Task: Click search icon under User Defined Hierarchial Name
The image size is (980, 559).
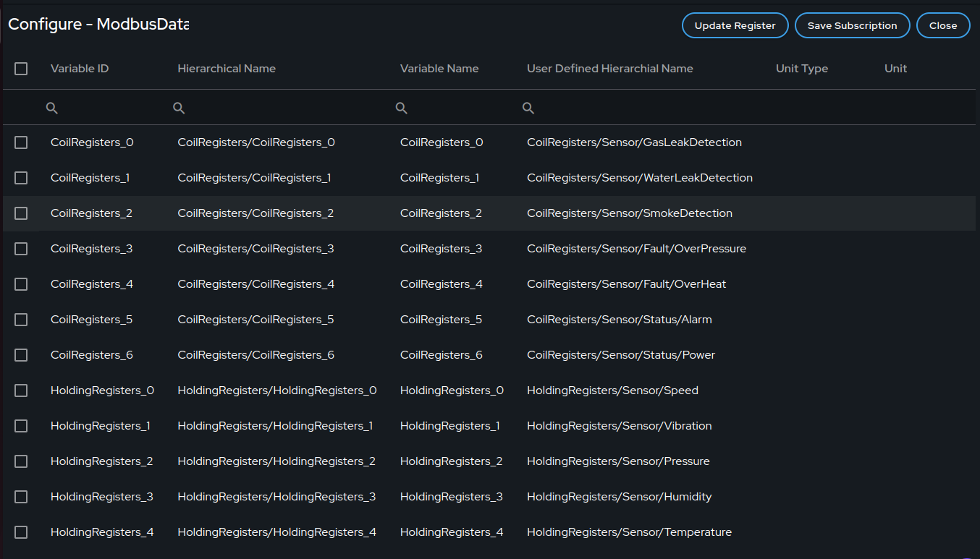Action: [528, 108]
